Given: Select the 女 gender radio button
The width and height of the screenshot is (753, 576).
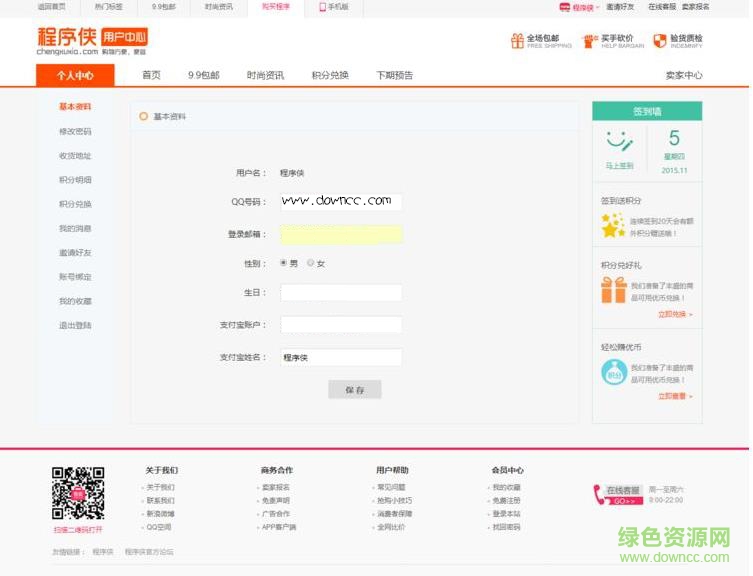Looking at the screenshot, I should coord(311,263).
